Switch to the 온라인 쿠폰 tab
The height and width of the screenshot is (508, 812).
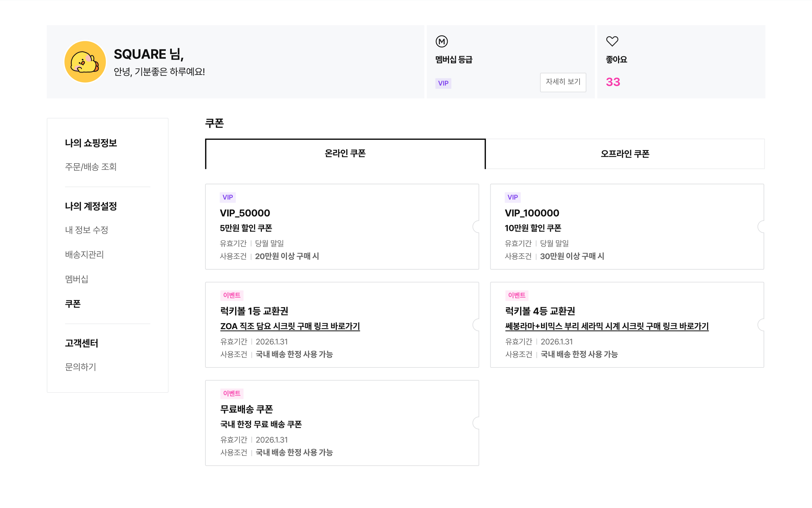click(345, 154)
